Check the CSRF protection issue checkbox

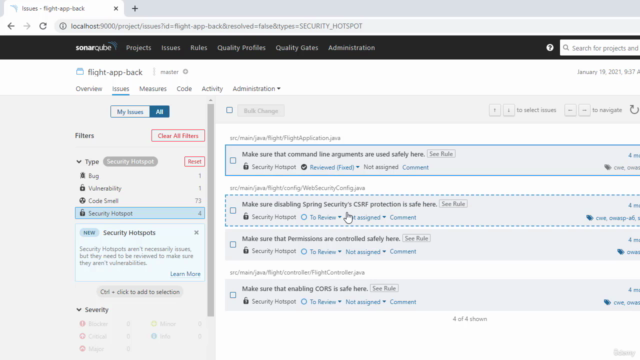click(233, 211)
